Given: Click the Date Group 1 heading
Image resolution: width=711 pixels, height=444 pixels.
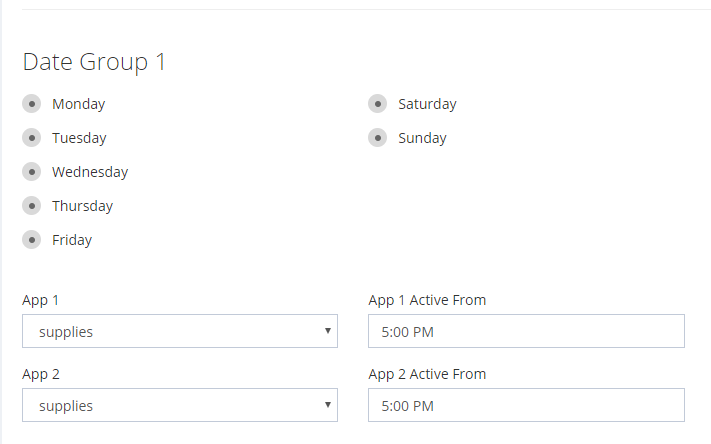Looking at the screenshot, I should click(x=94, y=62).
